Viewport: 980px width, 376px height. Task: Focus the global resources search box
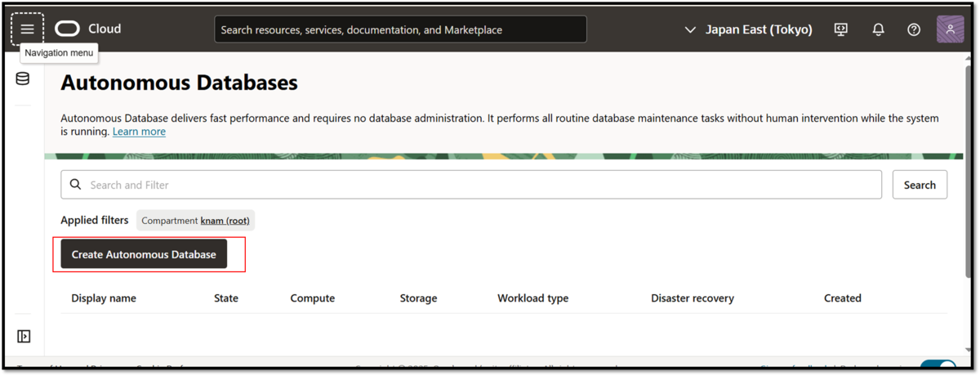coord(400,29)
